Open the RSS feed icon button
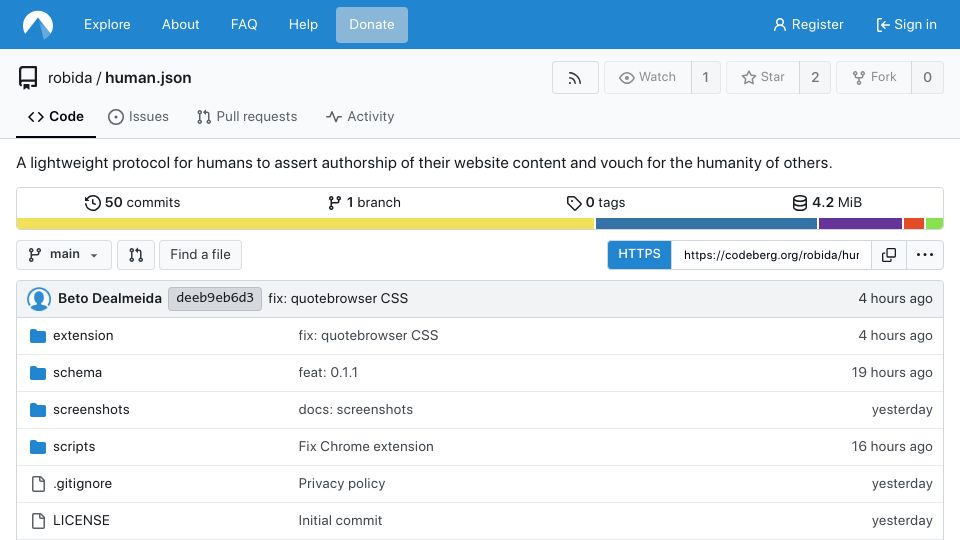960x540 pixels. point(575,78)
